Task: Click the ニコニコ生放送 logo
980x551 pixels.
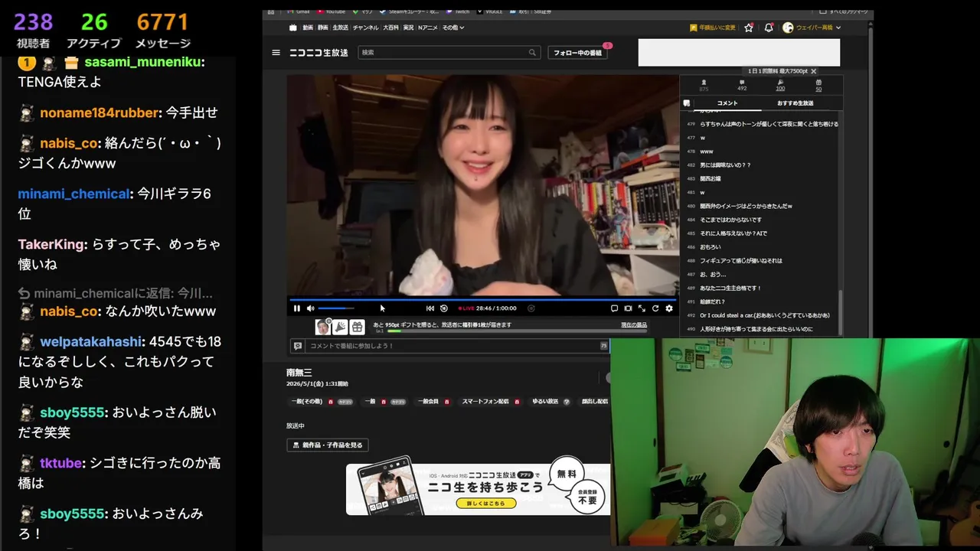Action: click(x=318, y=53)
